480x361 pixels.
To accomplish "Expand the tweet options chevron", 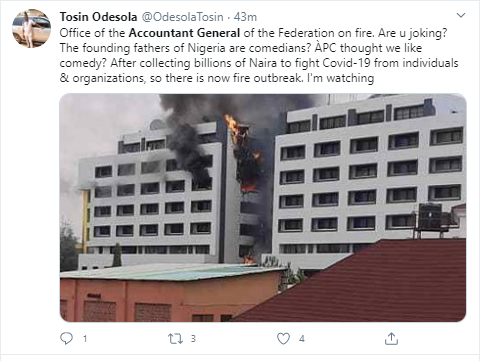I will pos(461,15).
